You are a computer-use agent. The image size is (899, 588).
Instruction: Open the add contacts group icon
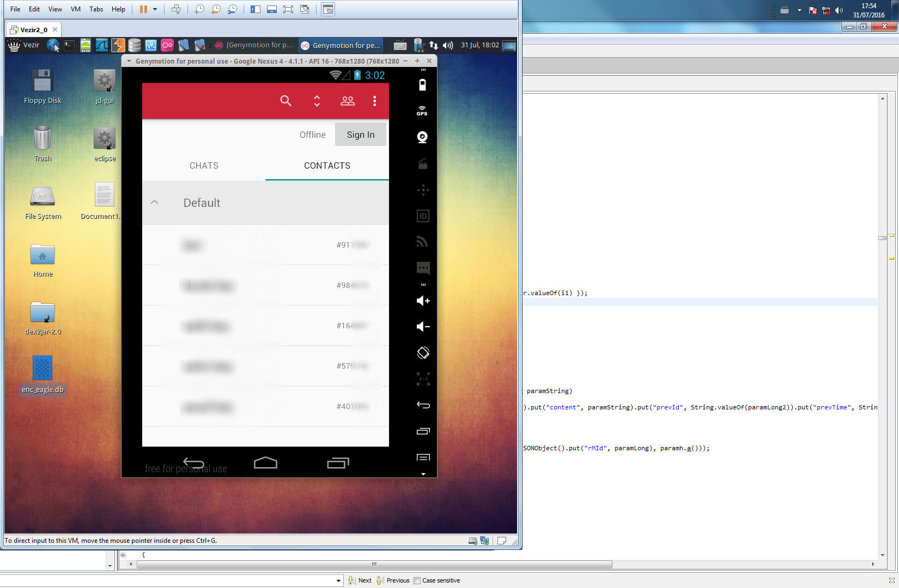[348, 101]
